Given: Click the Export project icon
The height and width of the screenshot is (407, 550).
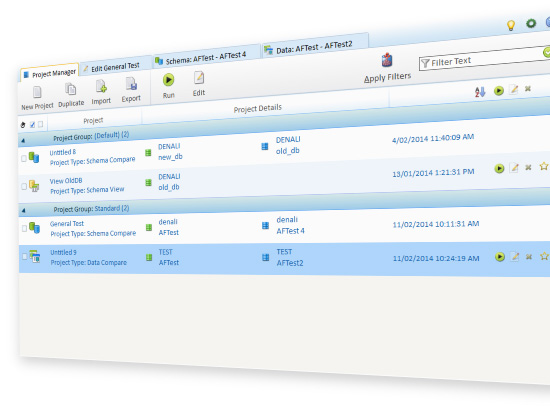Looking at the screenshot, I should coord(131,84).
